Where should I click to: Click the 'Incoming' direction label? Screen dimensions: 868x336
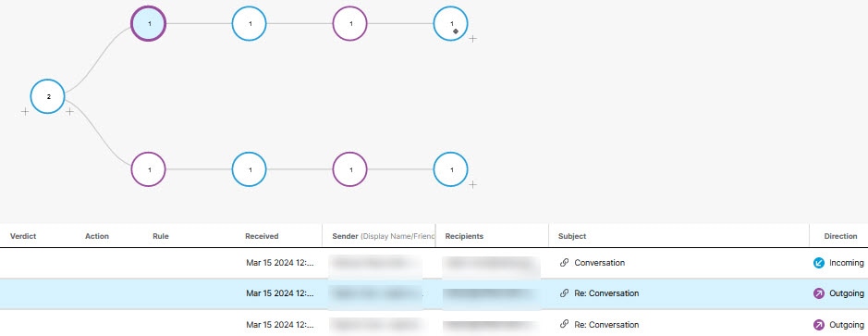point(846,263)
